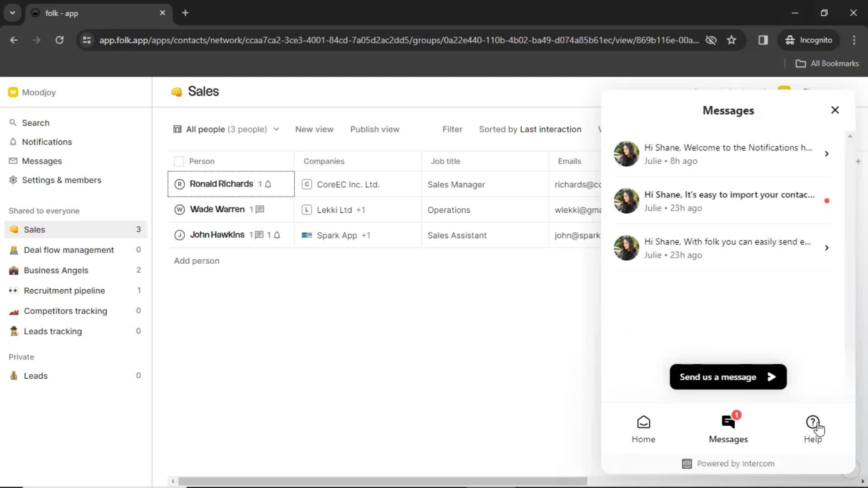The height and width of the screenshot is (488, 868).
Task: Toggle the select-all checkbox in Person header
Action: tap(179, 161)
